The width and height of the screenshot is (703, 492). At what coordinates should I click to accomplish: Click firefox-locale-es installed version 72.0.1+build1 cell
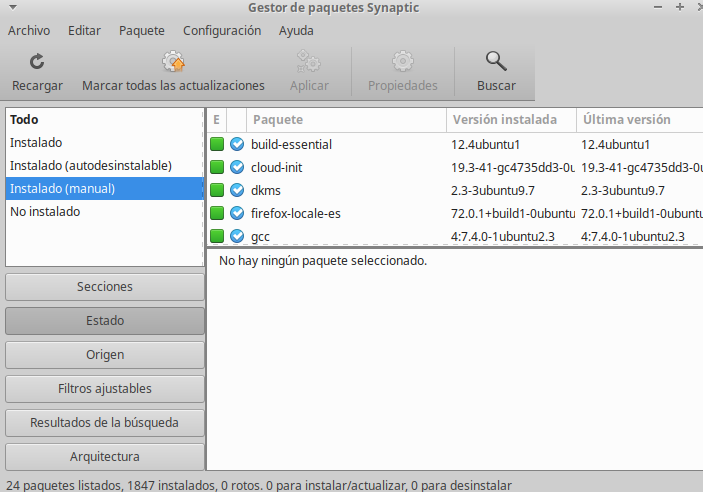click(513, 213)
